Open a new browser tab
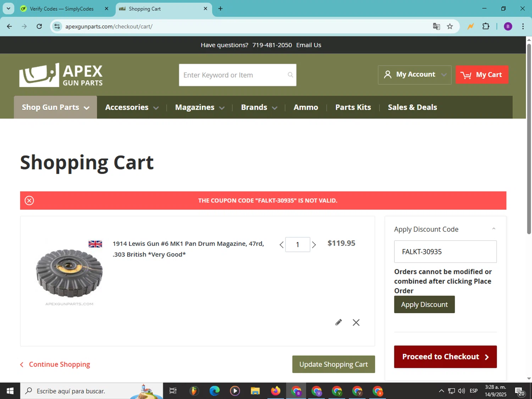The width and height of the screenshot is (532, 399). [x=220, y=9]
